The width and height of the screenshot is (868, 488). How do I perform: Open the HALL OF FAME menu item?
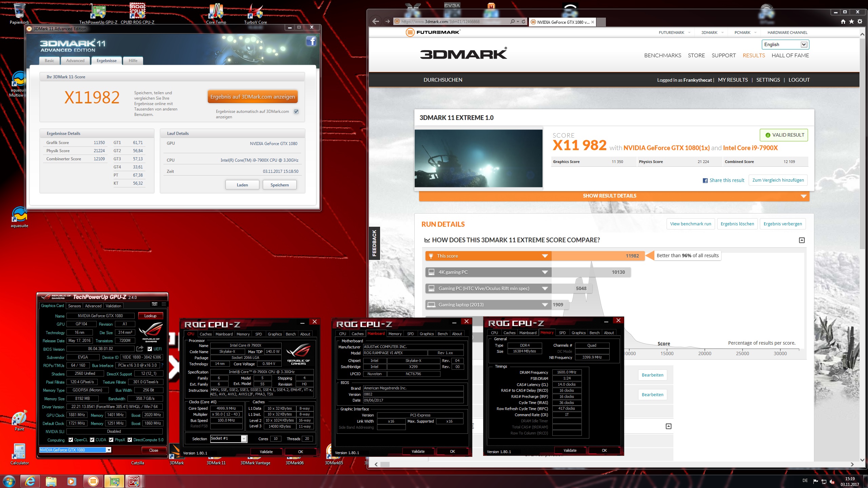790,55
